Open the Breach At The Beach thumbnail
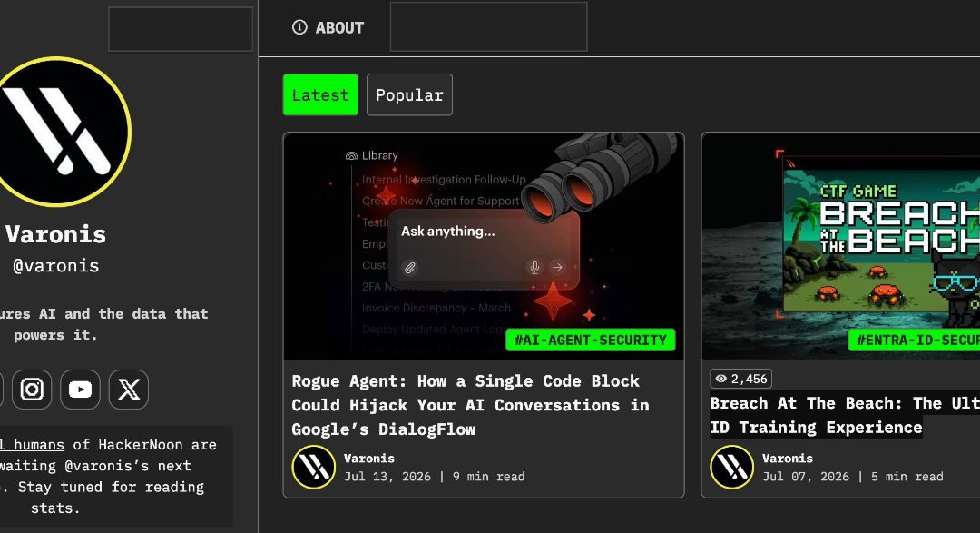 pyautogui.click(x=840, y=246)
